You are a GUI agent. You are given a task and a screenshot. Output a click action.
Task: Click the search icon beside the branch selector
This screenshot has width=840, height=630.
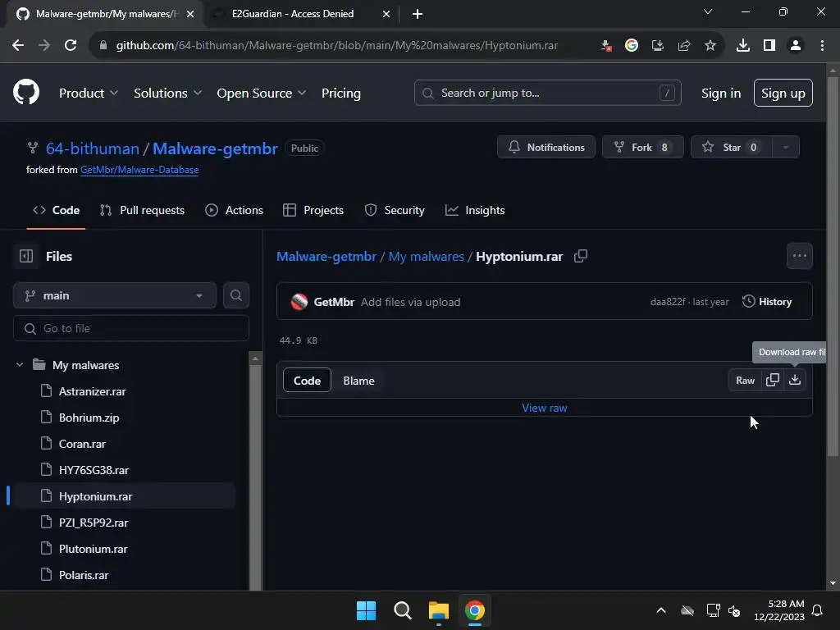236,295
